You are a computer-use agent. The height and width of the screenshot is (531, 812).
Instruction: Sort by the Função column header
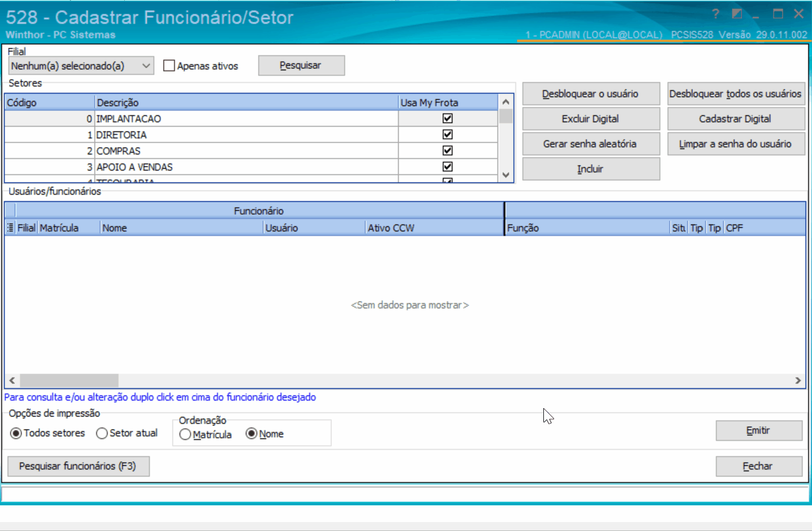(x=588, y=228)
